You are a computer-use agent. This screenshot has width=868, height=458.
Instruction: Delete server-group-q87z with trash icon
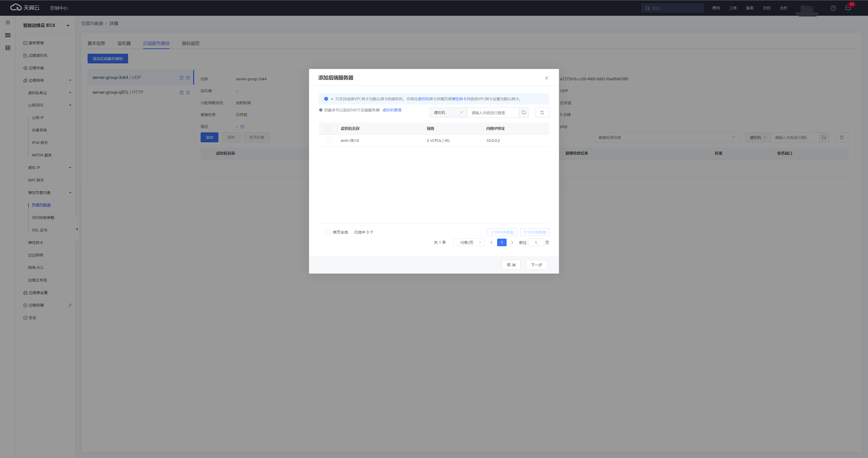[182, 93]
